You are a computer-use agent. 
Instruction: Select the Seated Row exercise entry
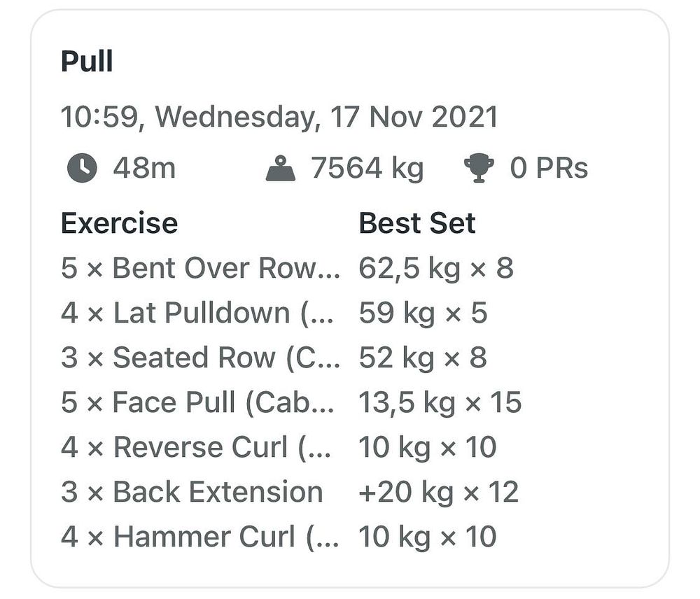click(200, 358)
